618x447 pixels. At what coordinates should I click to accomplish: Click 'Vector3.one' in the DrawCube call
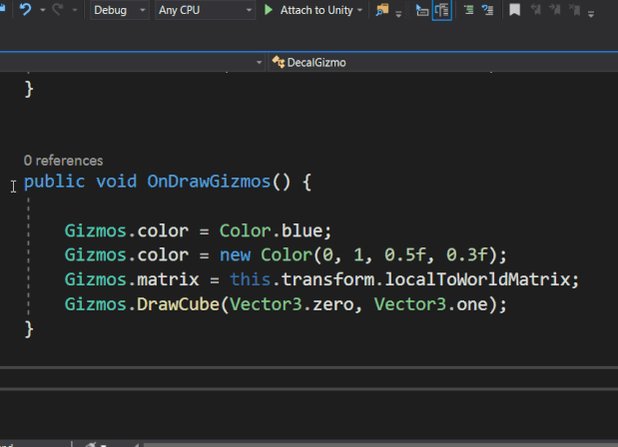click(431, 304)
